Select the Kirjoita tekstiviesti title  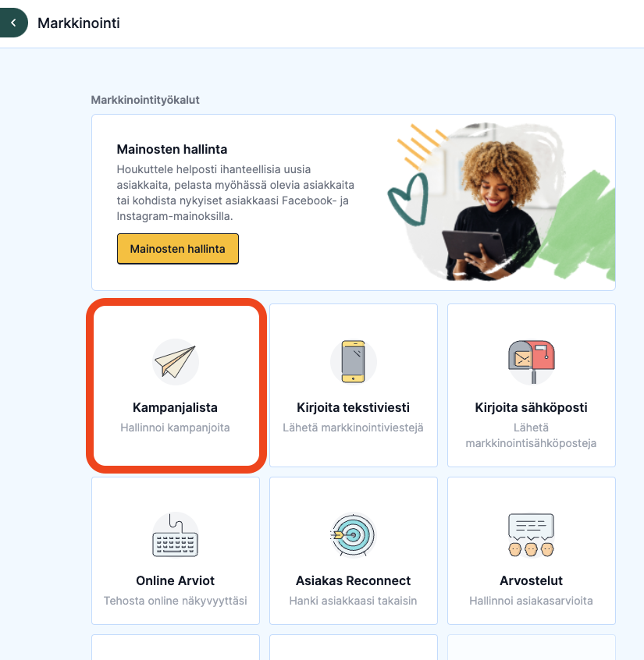point(353,407)
